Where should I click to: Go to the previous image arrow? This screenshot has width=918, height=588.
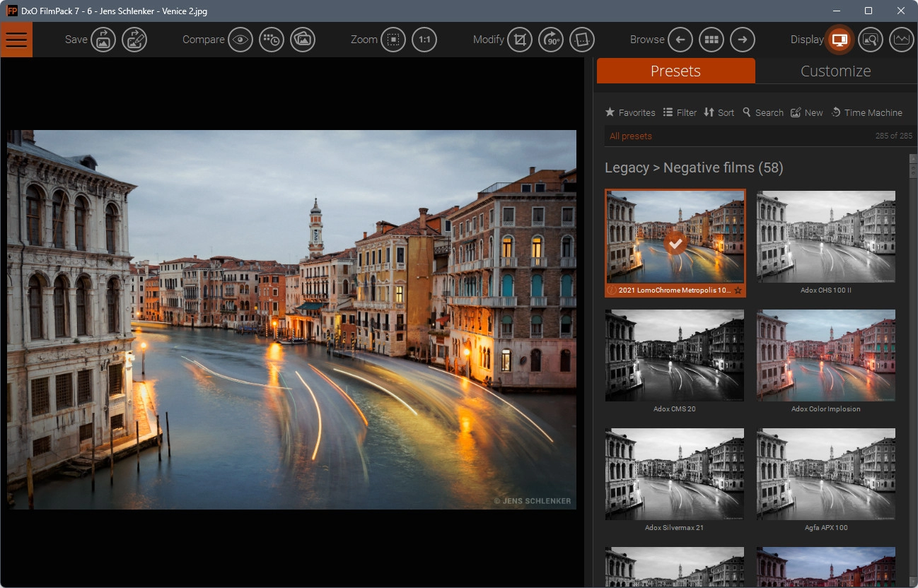coord(680,40)
